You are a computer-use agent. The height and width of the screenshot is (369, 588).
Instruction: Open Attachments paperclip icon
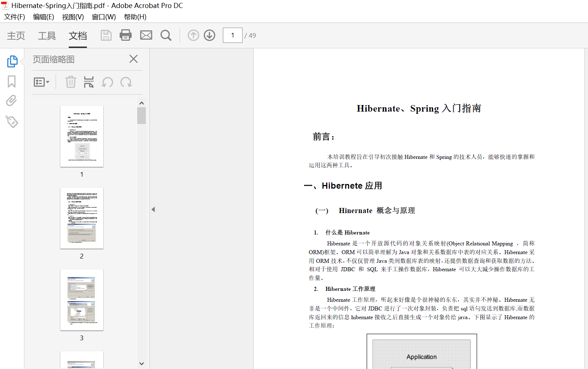pyautogui.click(x=12, y=101)
